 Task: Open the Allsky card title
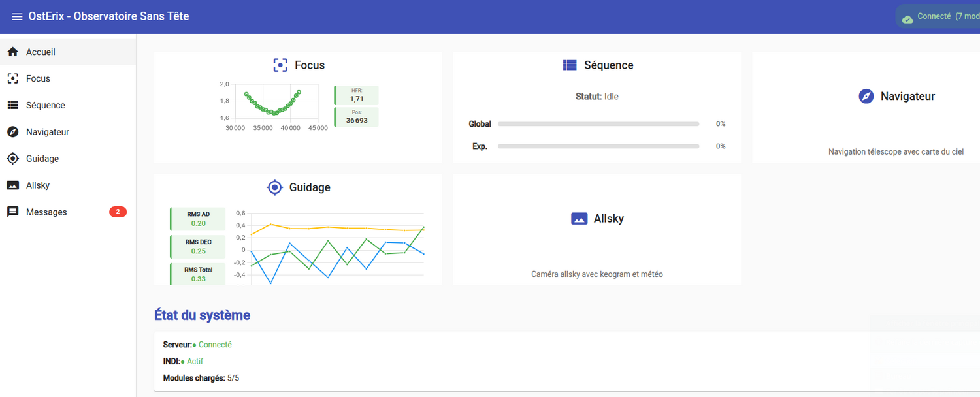[x=608, y=219]
